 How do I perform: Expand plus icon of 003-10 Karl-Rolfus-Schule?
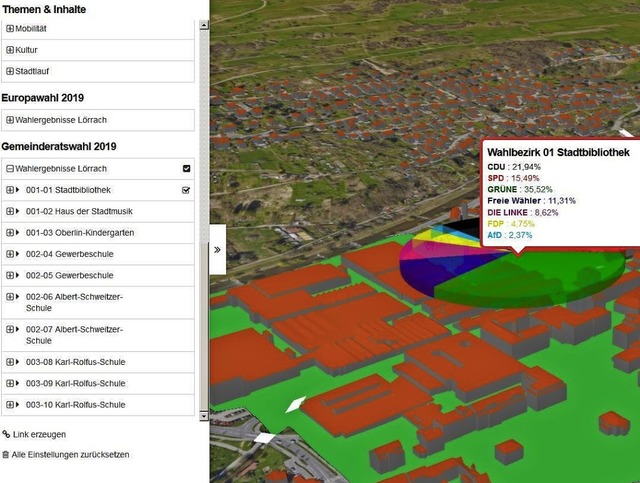[x=10, y=405]
